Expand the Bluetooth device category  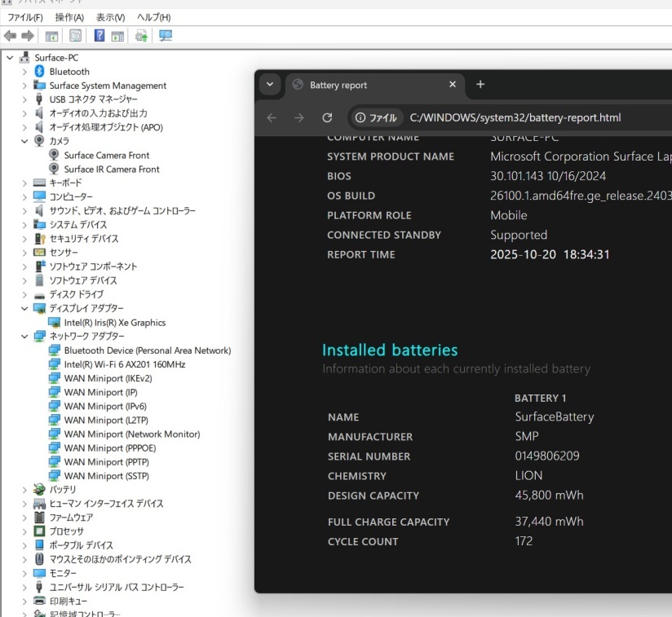[x=24, y=72]
